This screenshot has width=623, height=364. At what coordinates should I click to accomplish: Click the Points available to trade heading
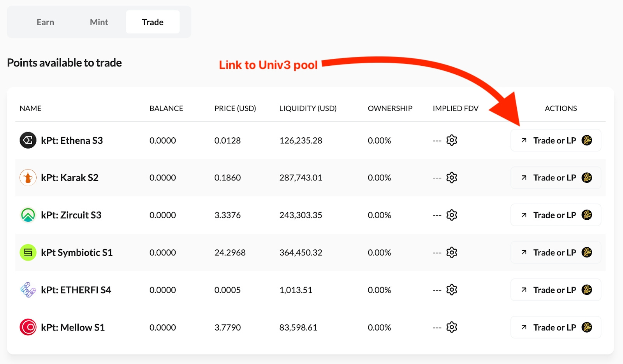click(x=64, y=63)
